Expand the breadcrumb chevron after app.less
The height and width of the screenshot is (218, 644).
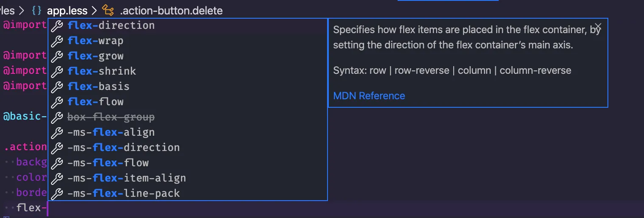(94, 11)
